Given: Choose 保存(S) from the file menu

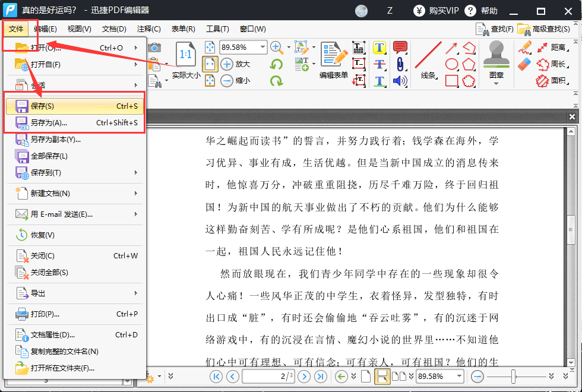Looking at the screenshot, I should click(75, 106).
